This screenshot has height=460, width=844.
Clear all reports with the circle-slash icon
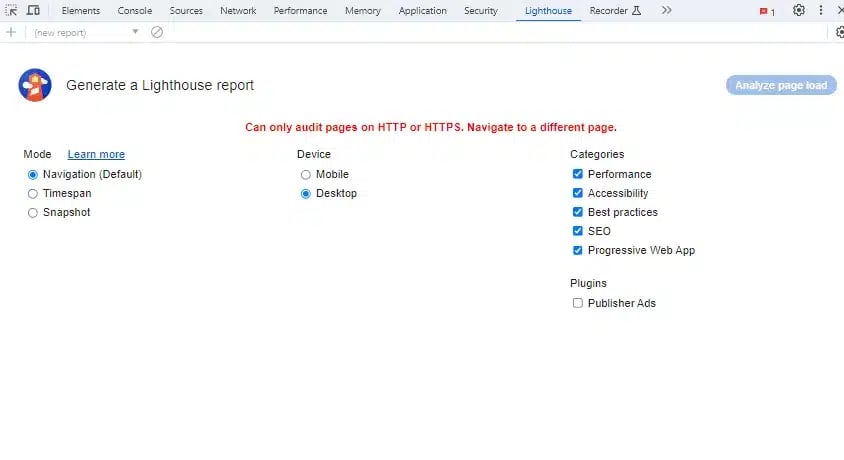click(x=157, y=32)
